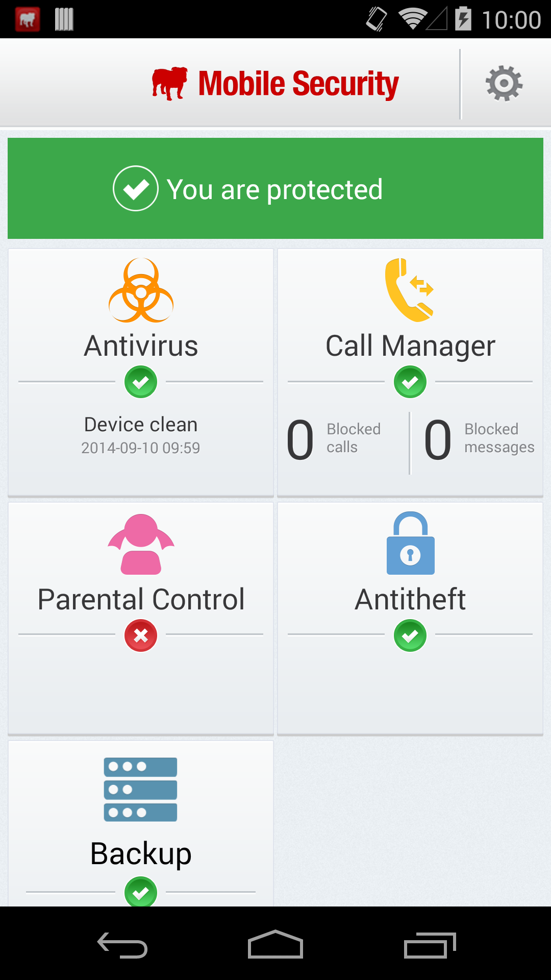This screenshot has width=551, height=980.
Task: Tap the blue padlock Antitheft icon
Action: 410,544
